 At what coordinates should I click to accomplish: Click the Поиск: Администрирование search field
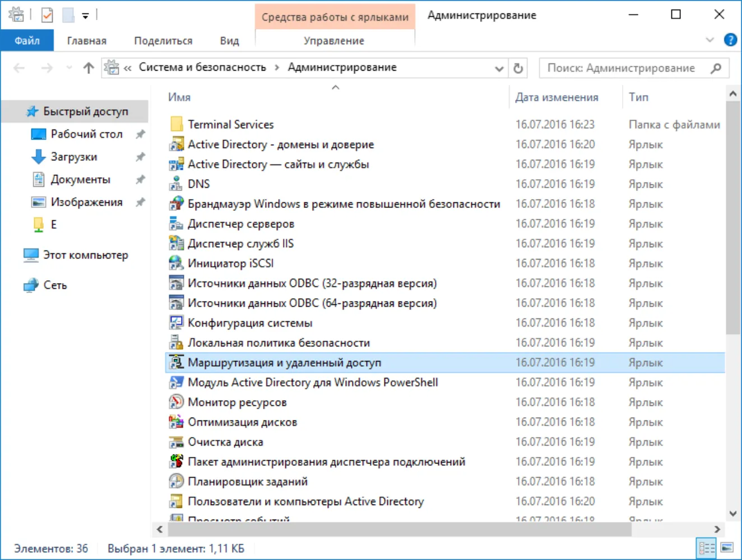(x=627, y=68)
